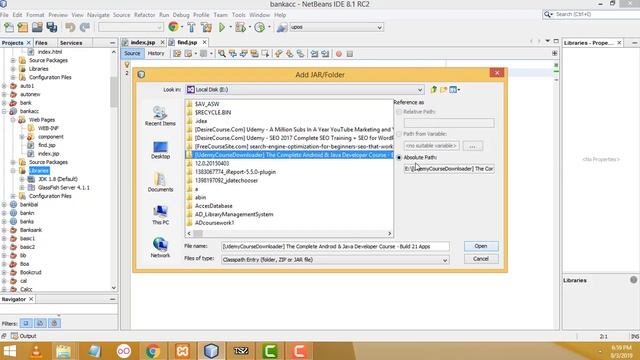Click the NetBeans cube icon in taskbar
The height and width of the screenshot is (360, 640).
(211, 351)
